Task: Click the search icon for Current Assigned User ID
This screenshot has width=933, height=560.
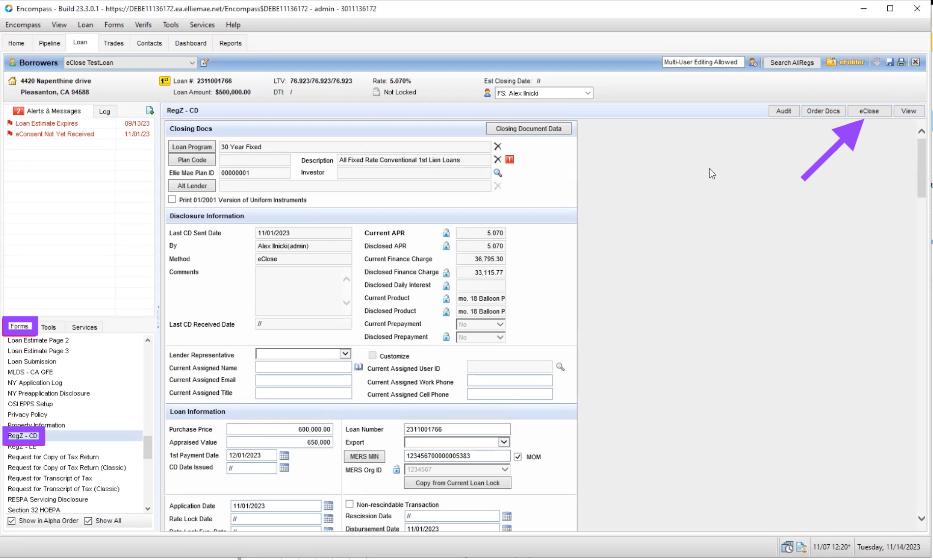Action: (560, 366)
